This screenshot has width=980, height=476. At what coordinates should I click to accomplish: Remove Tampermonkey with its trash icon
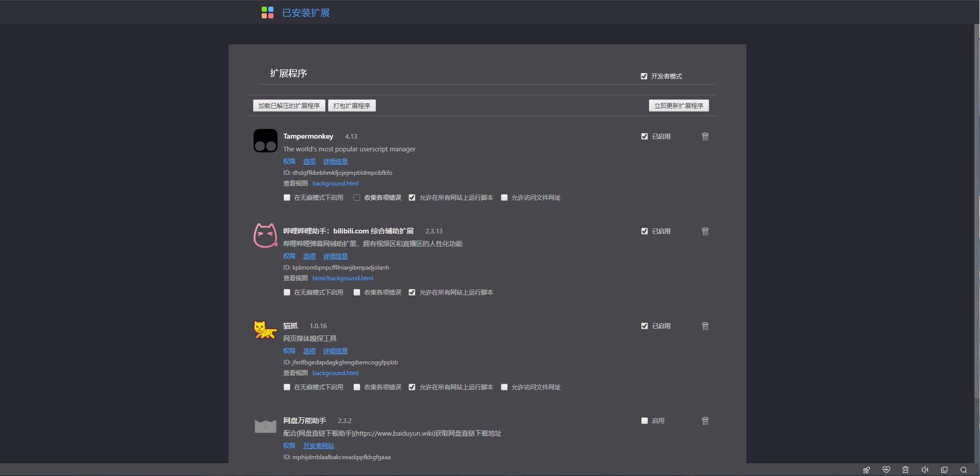click(705, 137)
